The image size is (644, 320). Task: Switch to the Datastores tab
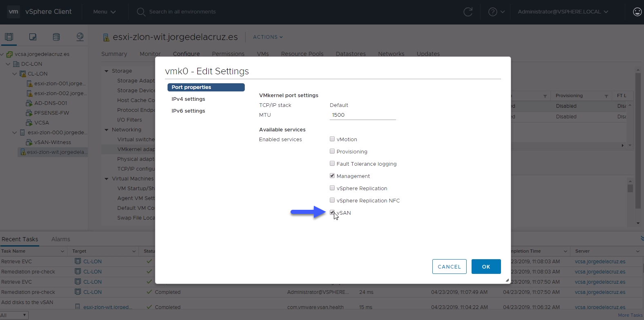coord(351,54)
